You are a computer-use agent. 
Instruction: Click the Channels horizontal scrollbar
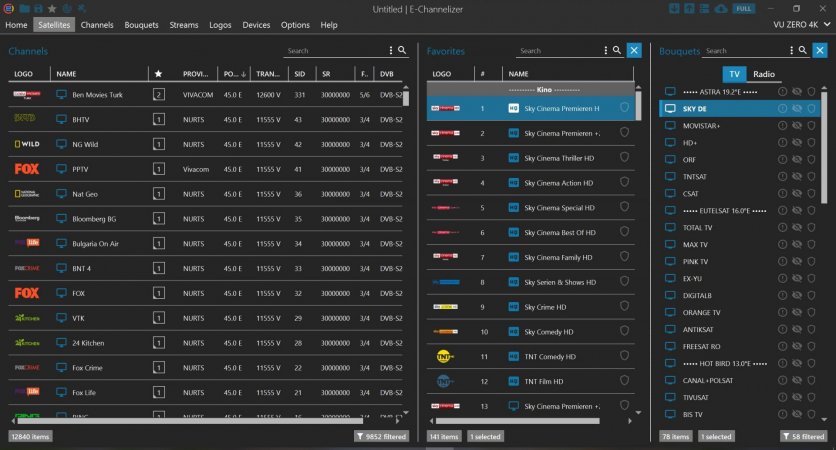pyautogui.click(x=190, y=421)
